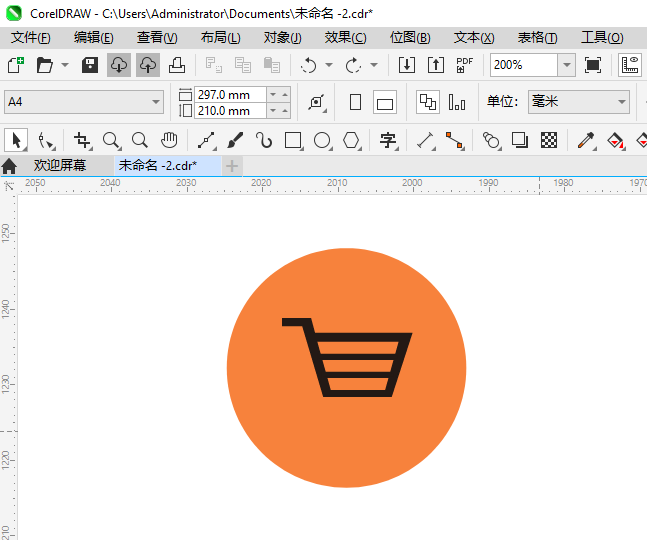Click the autofit page icon
647x540 pixels.
tap(317, 102)
